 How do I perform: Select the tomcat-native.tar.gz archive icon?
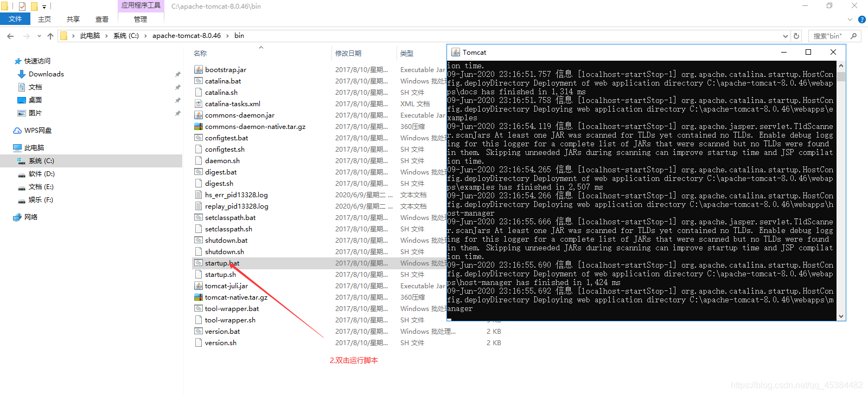click(199, 297)
